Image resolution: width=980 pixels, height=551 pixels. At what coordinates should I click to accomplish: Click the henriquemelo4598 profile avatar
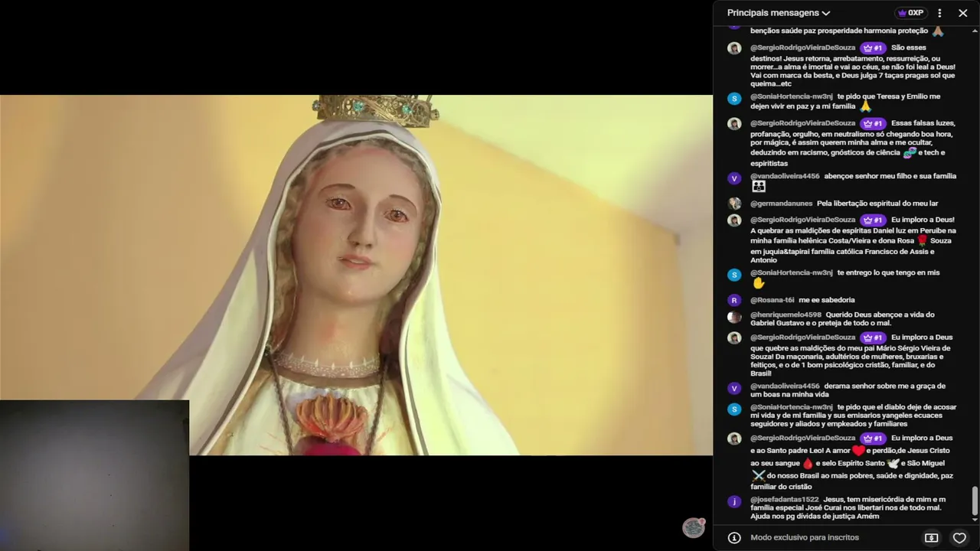click(x=734, y=316)
